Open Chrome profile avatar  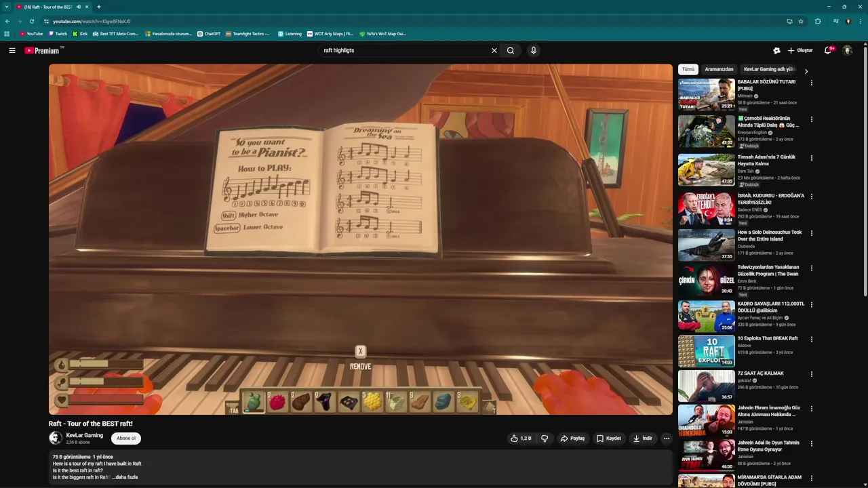point(848,21)
